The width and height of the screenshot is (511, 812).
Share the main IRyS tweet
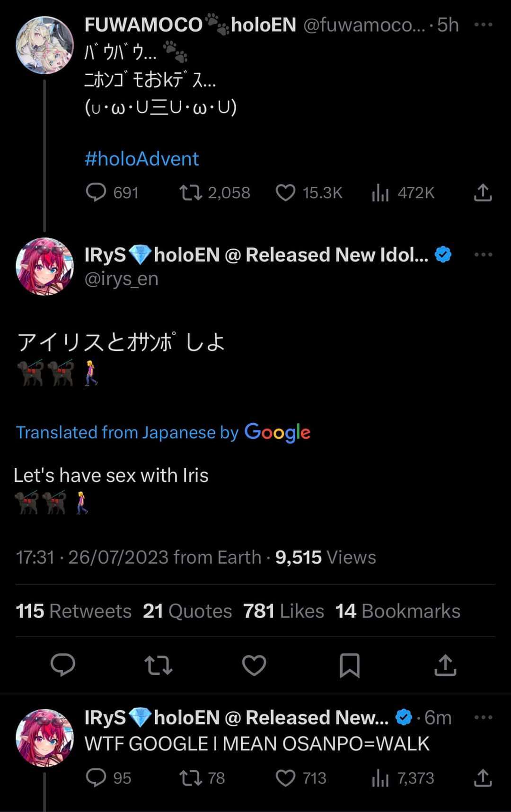point(445,664)
